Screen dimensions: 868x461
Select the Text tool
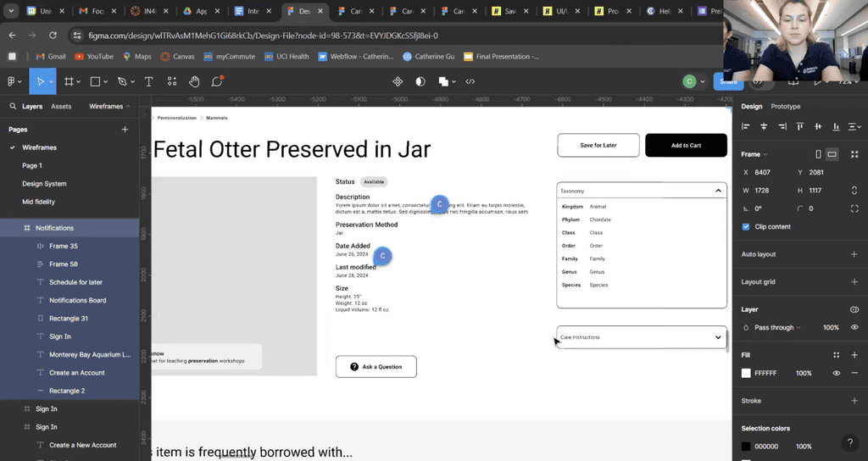click(148, 82)
